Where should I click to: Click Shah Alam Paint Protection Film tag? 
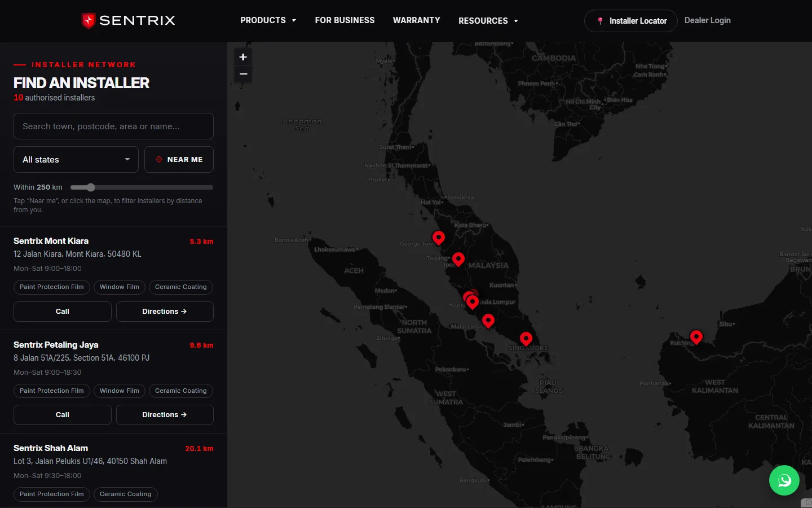(x=52, y=494)
